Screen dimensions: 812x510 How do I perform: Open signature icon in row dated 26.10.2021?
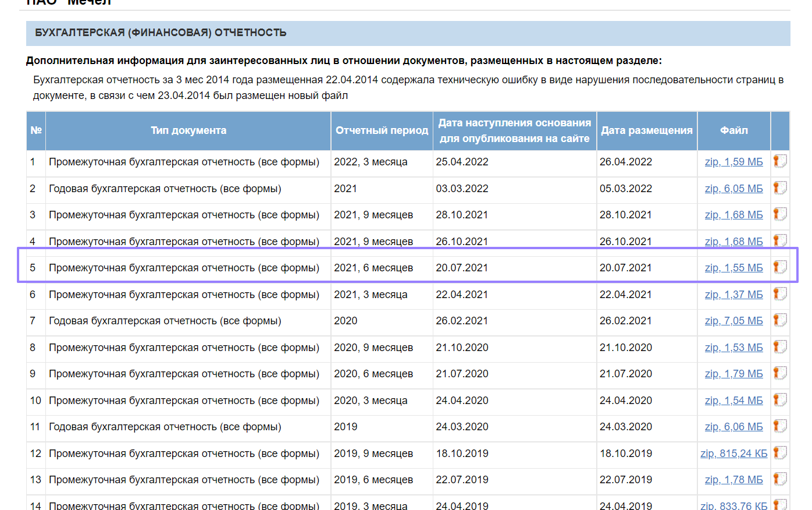tap(780, 240)
